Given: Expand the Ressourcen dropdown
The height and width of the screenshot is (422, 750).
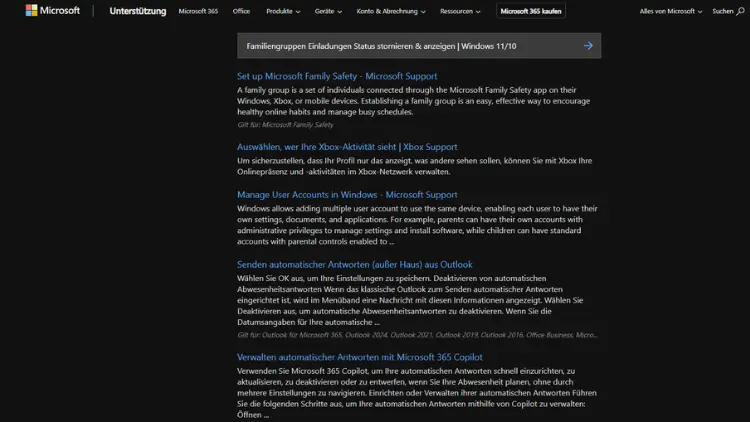Looking at the screenshot, I should coord(460,11).
